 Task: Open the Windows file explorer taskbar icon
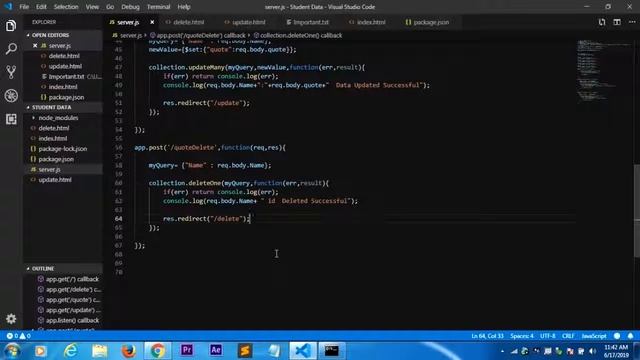click(100, 351)
